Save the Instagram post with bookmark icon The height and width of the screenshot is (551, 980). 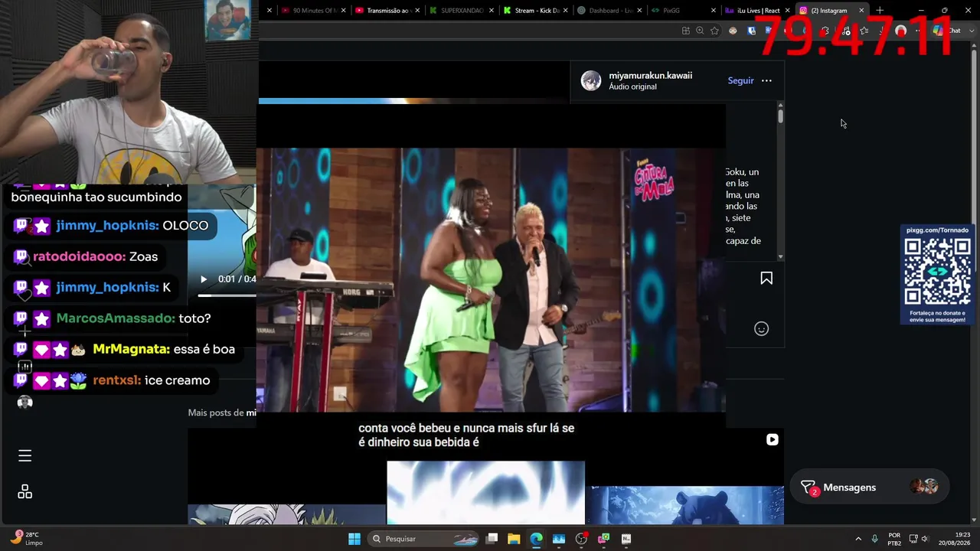click(x=766, y=279)
